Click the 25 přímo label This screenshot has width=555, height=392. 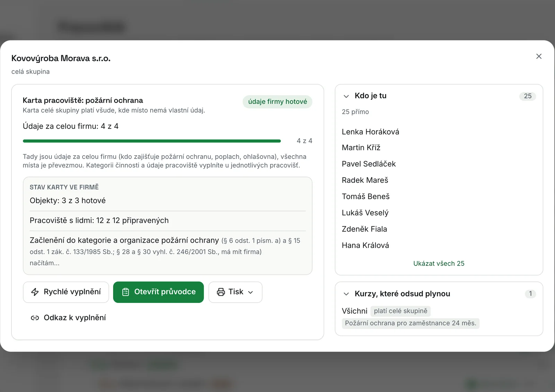[x=355, y=112]
